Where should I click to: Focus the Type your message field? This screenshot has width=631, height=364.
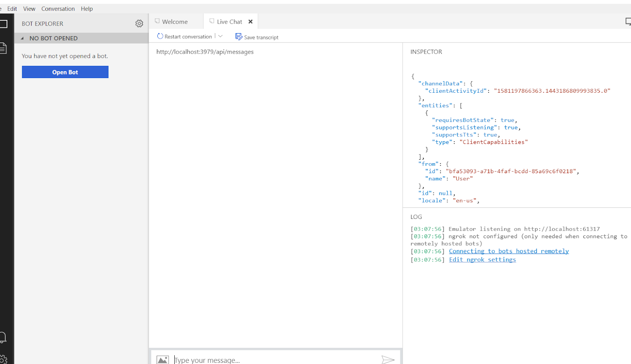(x=276, y=360)
